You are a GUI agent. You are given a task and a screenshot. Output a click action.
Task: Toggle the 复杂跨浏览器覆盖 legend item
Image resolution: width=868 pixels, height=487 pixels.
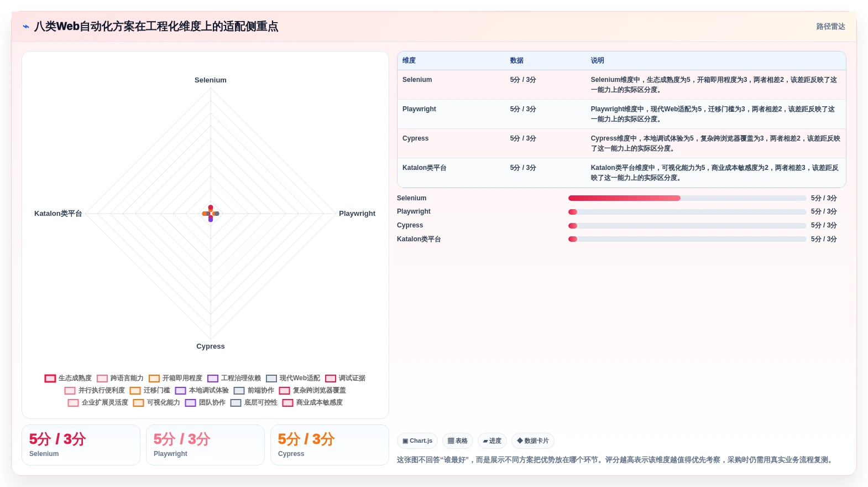pos(312,391)
